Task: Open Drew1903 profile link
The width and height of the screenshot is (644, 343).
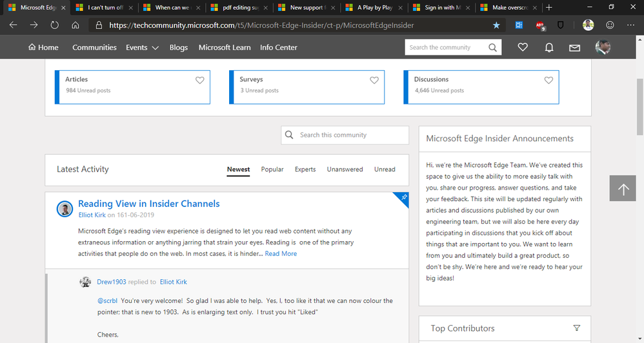Action: click(x=111, y=282)
